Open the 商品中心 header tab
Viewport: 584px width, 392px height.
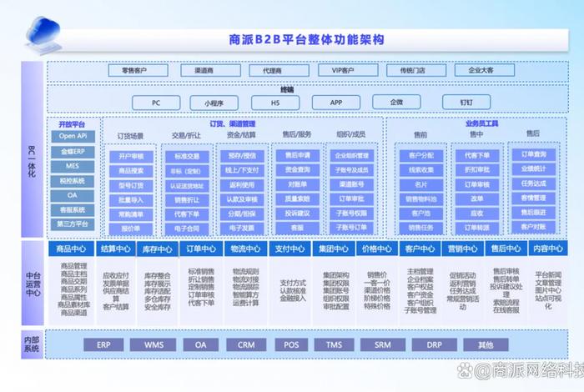coord(71,249)
